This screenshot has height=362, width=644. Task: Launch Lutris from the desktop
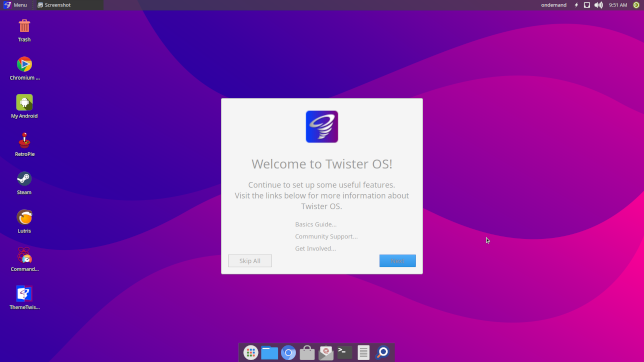tap(24, 217)
